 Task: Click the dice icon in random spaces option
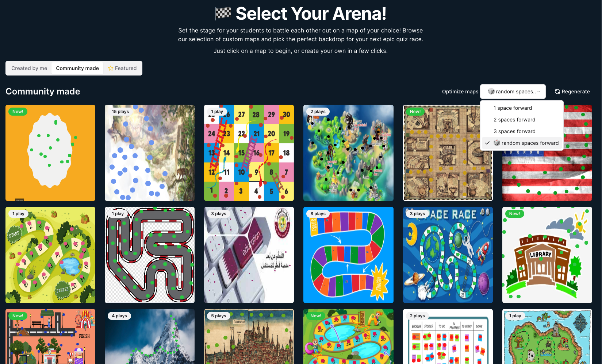tap(497, 143)
